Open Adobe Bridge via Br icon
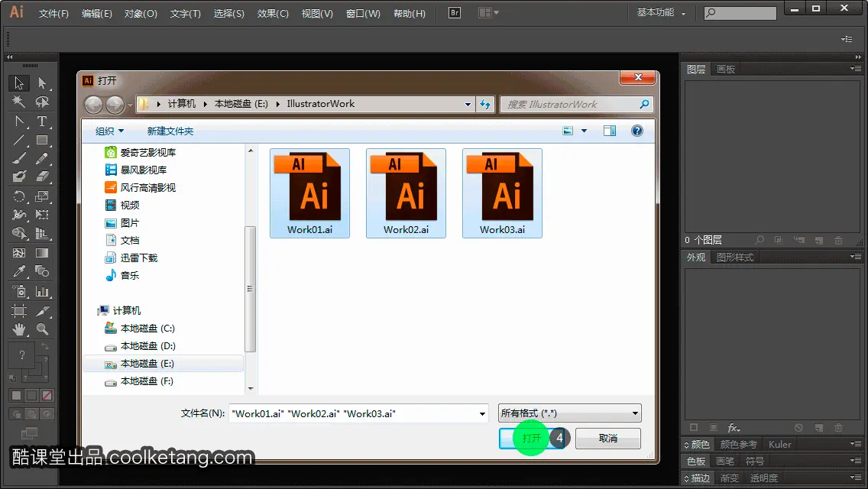 [x=455, y=13]
